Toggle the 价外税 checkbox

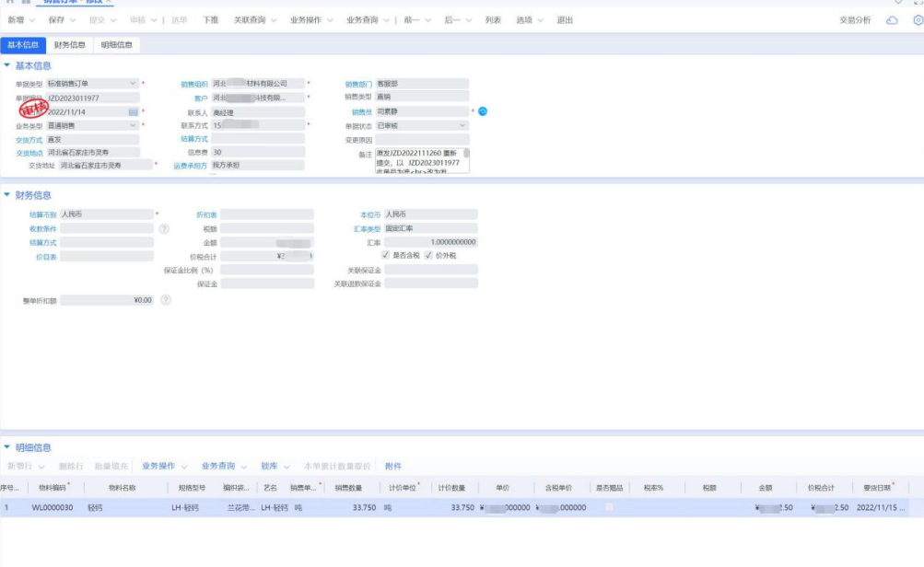[427, 255]
